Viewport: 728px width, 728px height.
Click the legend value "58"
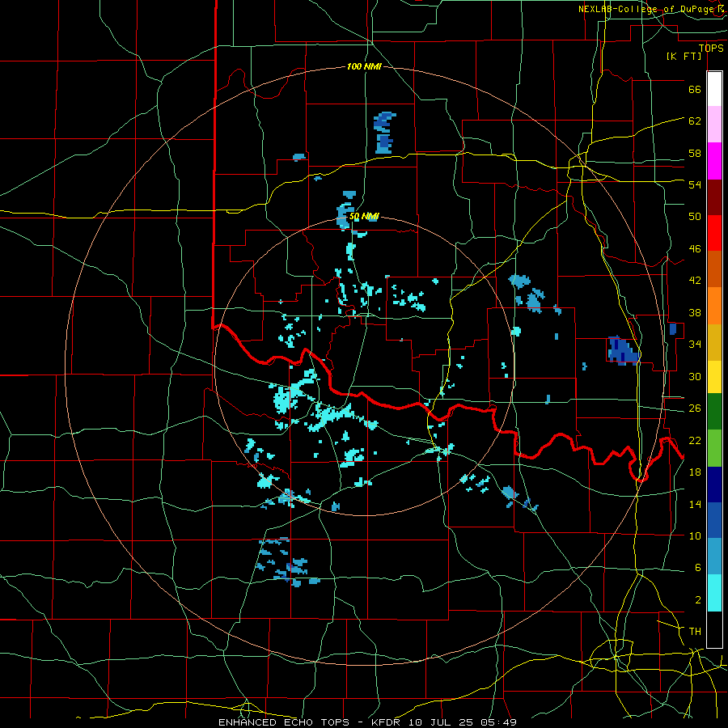pyautogui.click(x=695, y=153)
